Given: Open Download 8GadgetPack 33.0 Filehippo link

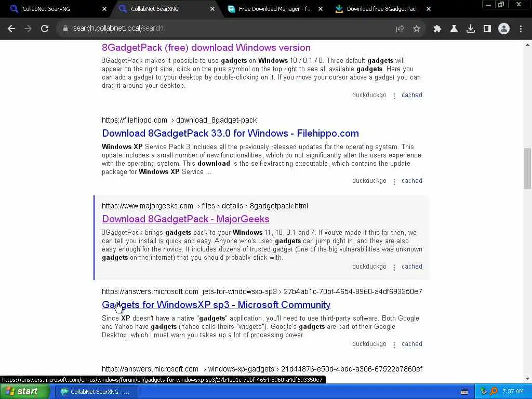Looking at the screenshot, I should 230,134.
